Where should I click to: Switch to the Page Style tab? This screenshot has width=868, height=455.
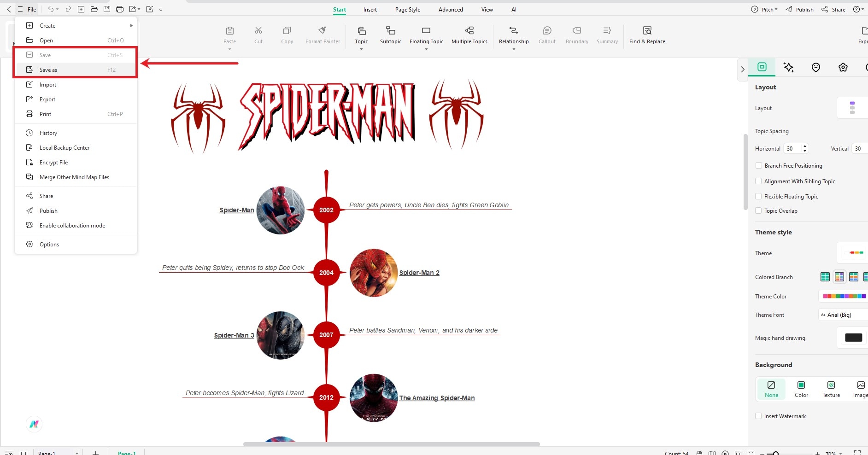point(408,10)
